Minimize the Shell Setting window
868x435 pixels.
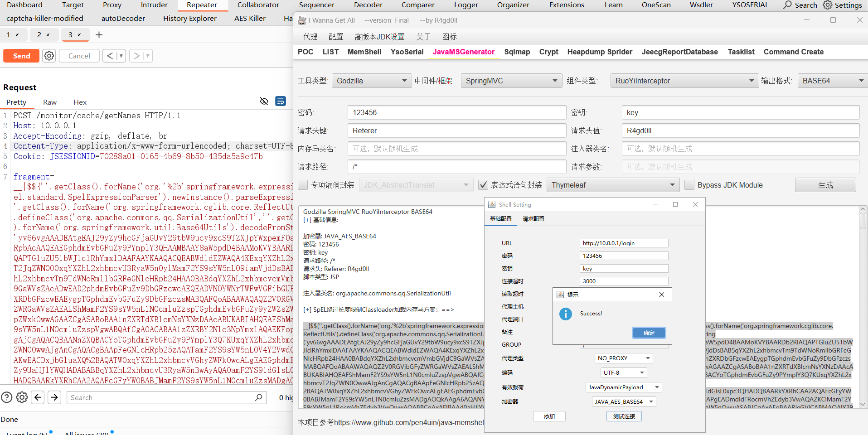655,204
